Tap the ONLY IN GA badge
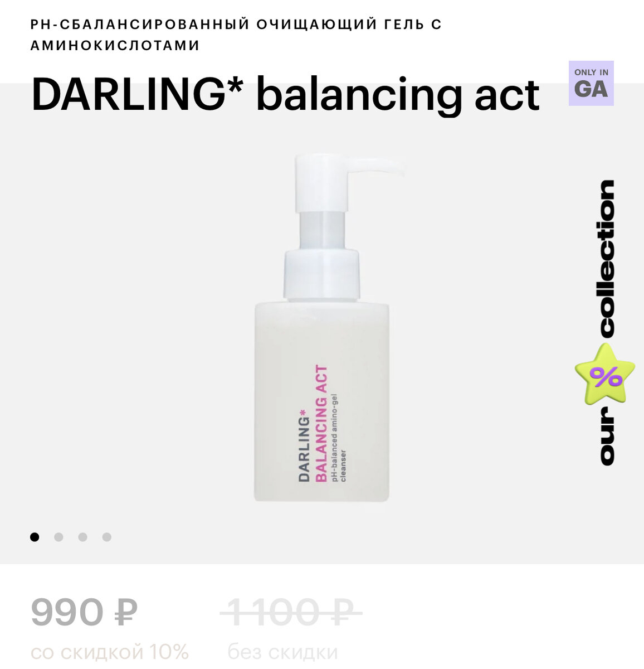The height and width of the screenshot is (669, 644). pos(591,83)
